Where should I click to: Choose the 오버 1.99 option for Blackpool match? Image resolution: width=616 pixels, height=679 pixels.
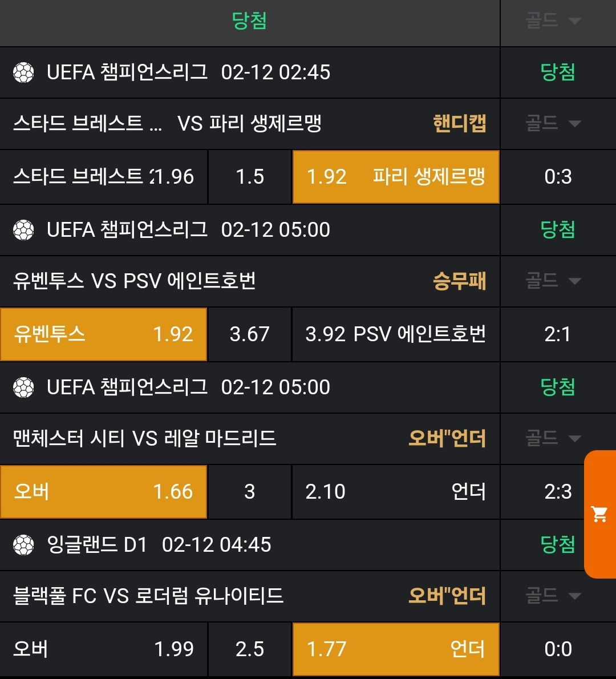pos(103,649)
